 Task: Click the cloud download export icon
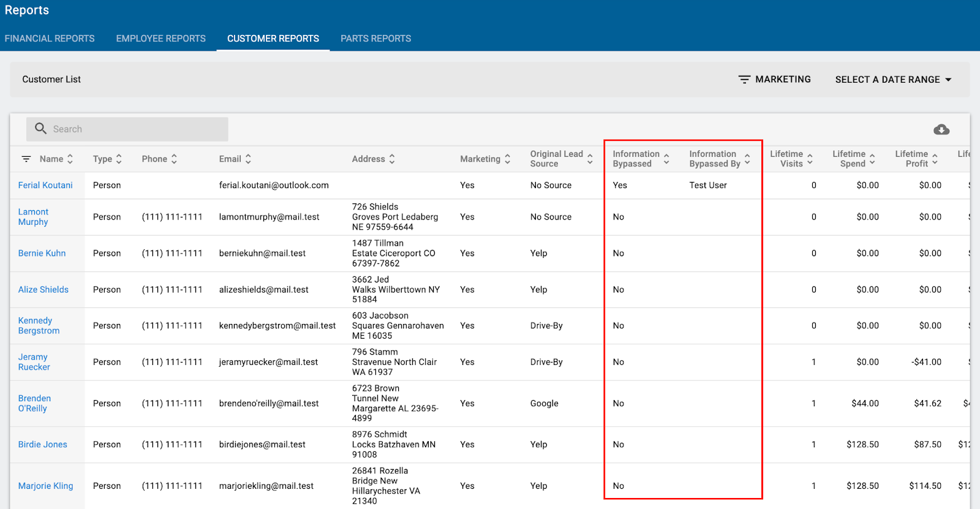941,129
